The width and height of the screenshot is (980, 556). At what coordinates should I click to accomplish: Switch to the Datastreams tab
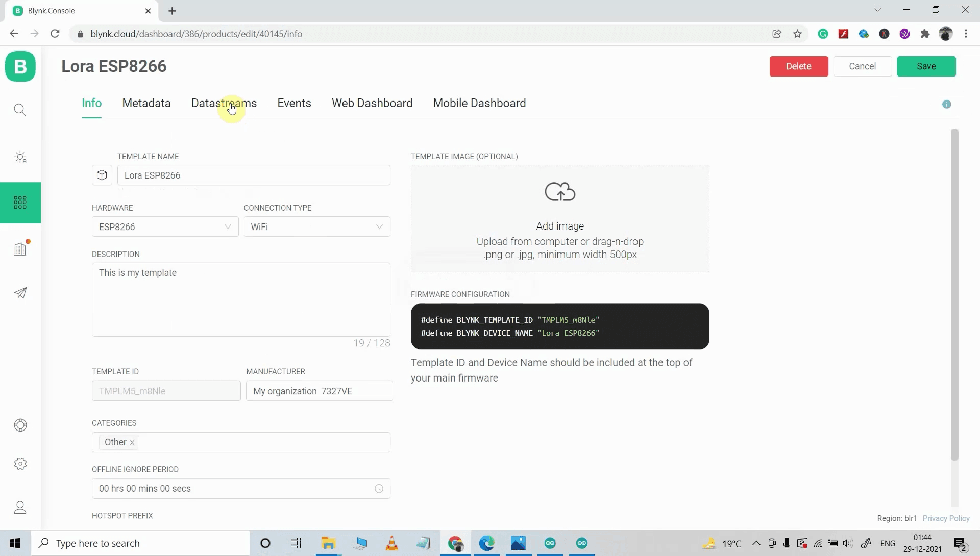point(224,103)
